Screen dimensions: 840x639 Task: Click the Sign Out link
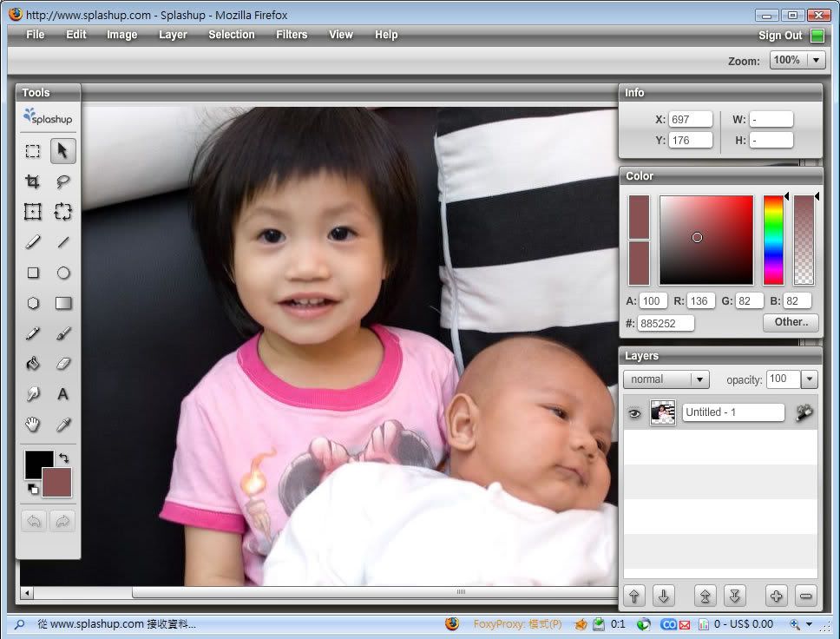click(x=780, y=36)
